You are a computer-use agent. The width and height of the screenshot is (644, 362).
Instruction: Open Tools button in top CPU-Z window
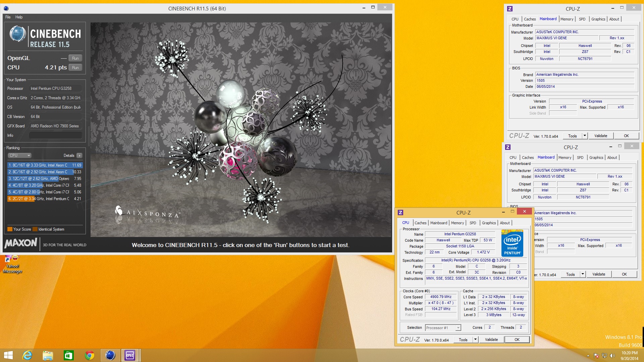coord(572,136)
